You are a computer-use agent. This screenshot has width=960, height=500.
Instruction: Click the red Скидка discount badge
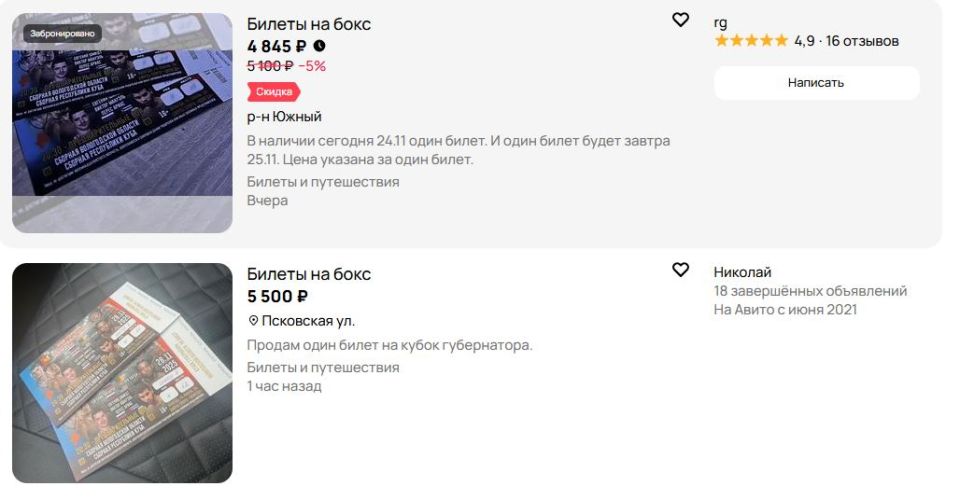point(273,92)
